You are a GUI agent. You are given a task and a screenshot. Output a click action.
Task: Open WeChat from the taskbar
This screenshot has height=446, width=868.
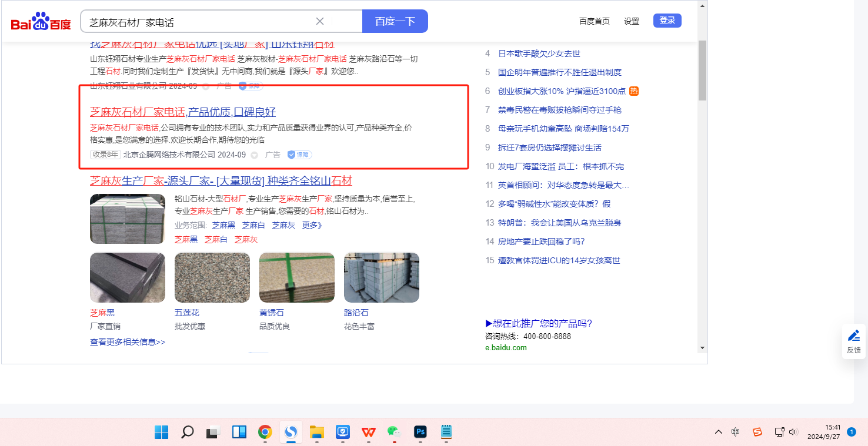point(394,432)
